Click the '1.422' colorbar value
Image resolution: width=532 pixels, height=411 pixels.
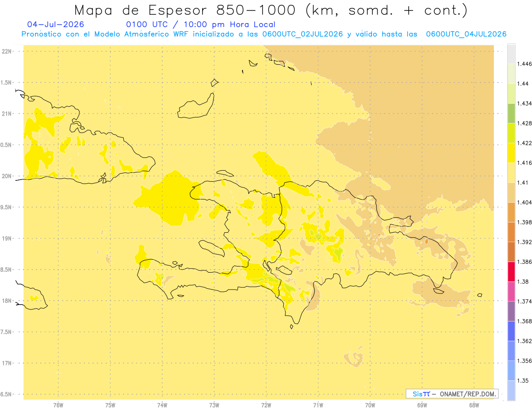[x=524, y=143]
